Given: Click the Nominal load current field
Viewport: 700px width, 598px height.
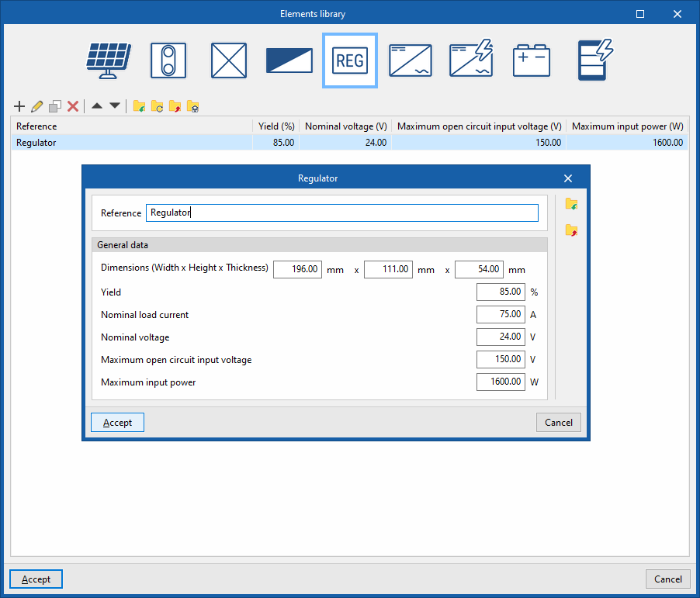Looking at the screenshot, I should pyautogui.click(x=501, y=315).
